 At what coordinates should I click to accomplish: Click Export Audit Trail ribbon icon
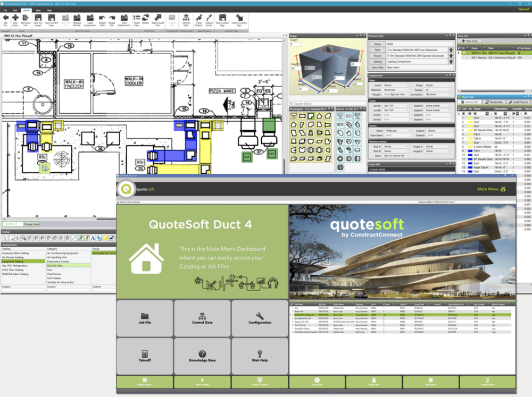click(158, 20)
